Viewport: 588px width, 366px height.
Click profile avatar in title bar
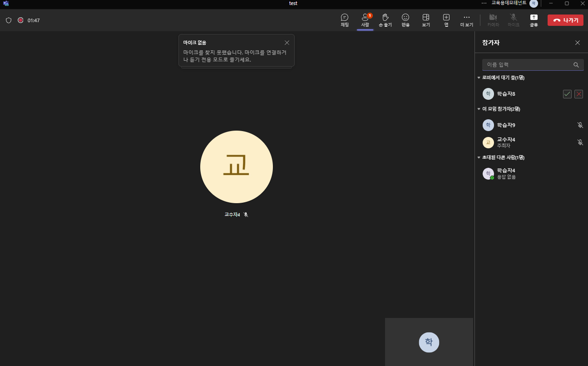[x=534, y=3]
